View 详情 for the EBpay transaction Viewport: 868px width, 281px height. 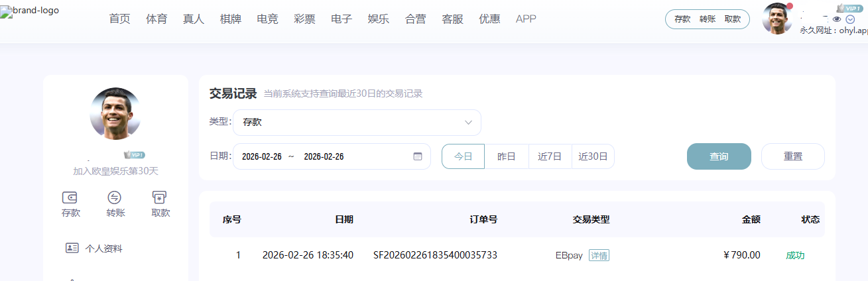tap(599, 255)
